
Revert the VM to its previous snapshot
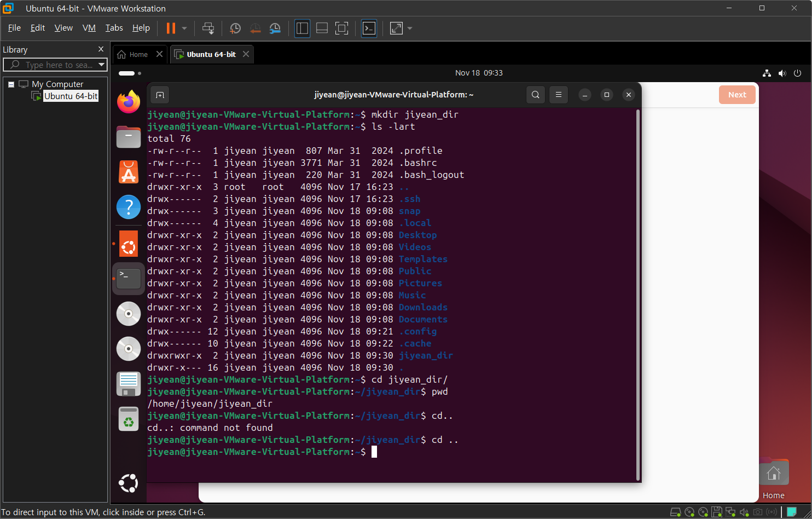[255, 28]
